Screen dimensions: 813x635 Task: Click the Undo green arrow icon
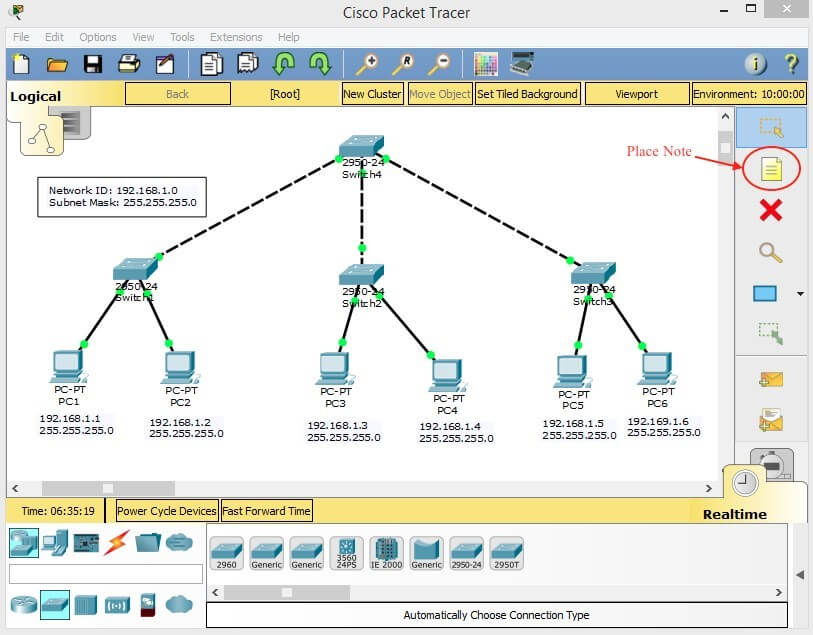pyautogui.click(x=284, y=64)
